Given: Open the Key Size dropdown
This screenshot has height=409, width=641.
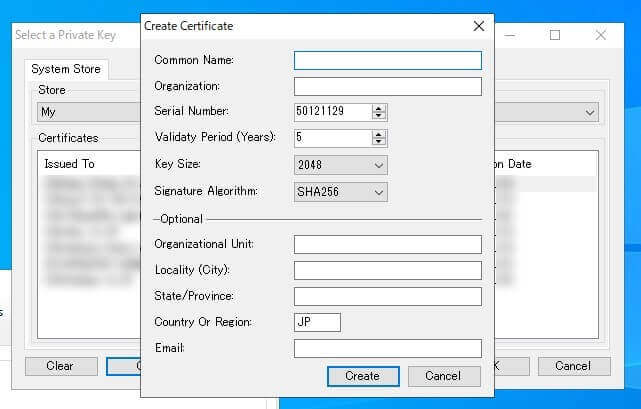Looking at the screenshot, I should pyautogui.click(x=341, y=165).
